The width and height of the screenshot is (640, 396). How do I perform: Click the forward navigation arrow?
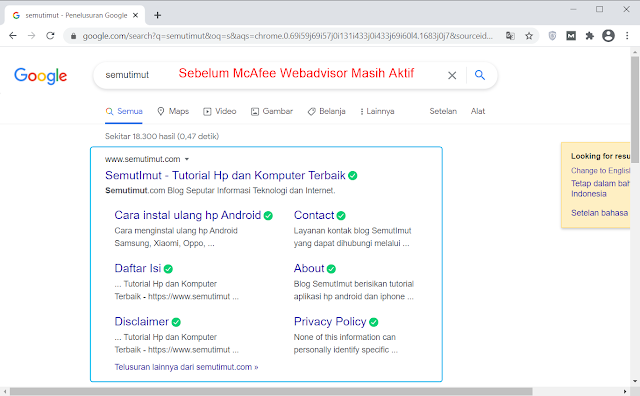pyautogui.click(x=31, y=36)
